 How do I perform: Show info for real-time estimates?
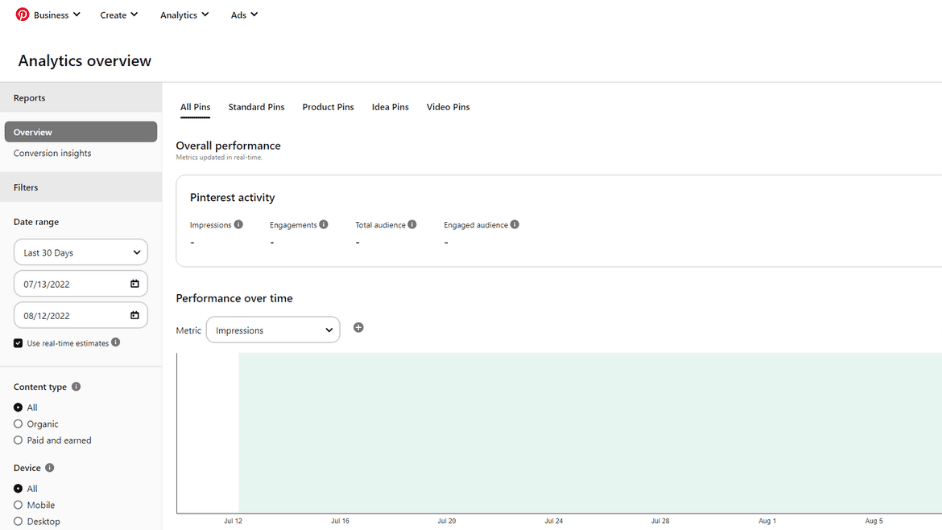tap(116, 343)
